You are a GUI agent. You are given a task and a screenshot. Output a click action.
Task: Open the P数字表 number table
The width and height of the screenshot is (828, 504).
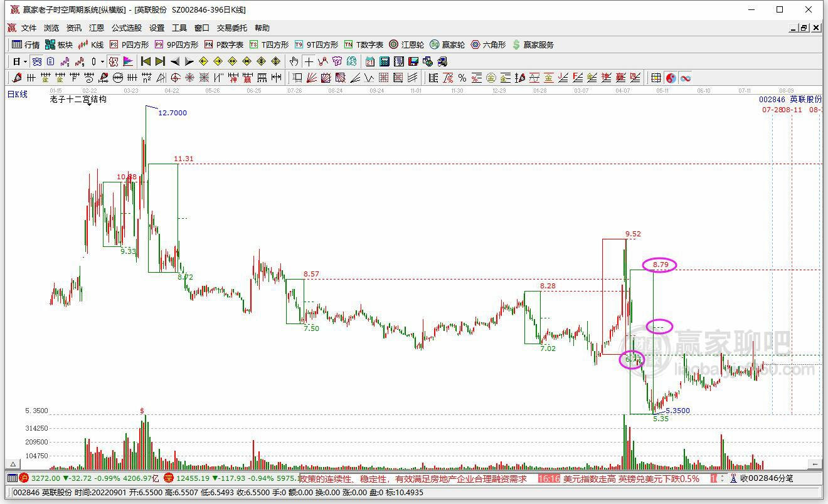(224, 45)
